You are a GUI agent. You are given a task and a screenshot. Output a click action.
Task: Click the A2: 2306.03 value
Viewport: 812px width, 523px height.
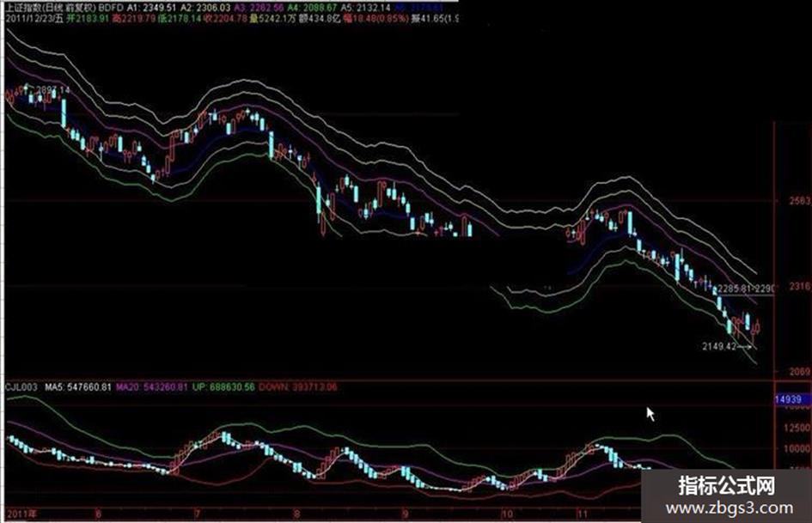click(x=205, y=7)
